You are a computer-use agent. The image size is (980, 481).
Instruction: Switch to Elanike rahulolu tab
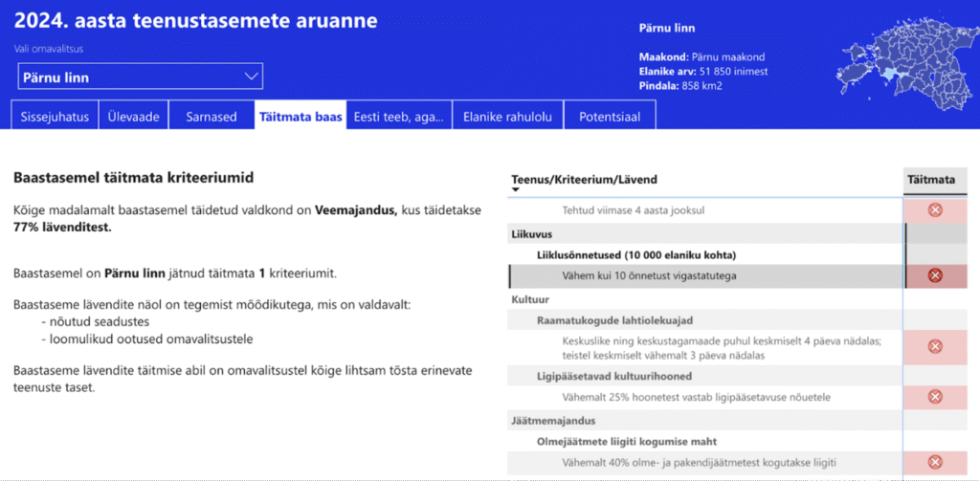click(507, 117)
